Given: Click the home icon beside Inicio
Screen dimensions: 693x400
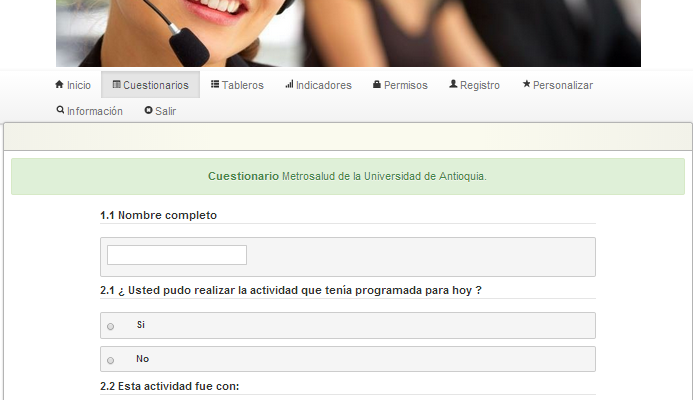Looking at the screenshot, I should pyautogui.click(x=59, y=85).
